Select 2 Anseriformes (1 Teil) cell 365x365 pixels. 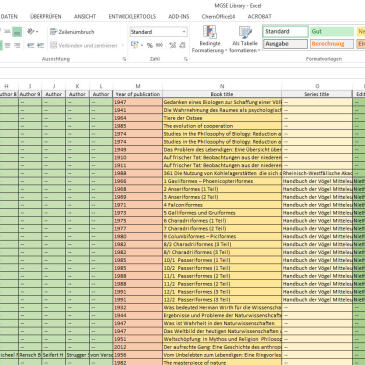coord(222,189)
